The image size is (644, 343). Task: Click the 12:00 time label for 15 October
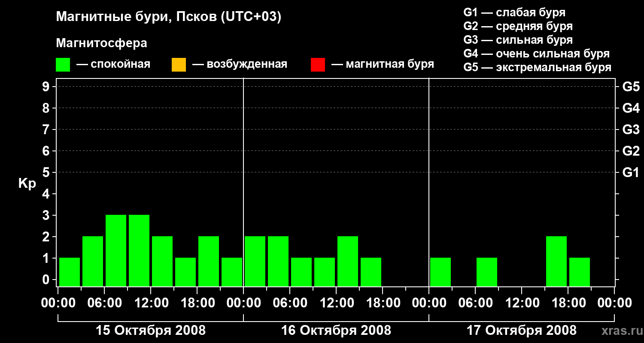click(x=151, y=303)
